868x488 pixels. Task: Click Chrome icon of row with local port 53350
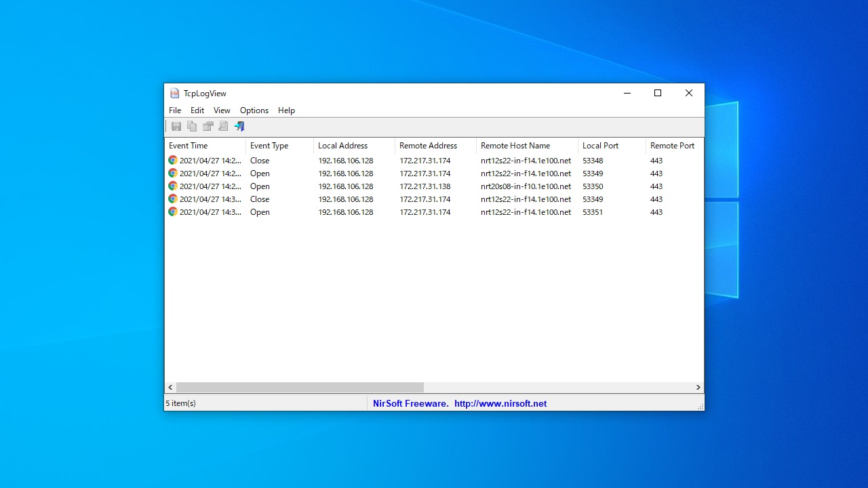point(173,186)
